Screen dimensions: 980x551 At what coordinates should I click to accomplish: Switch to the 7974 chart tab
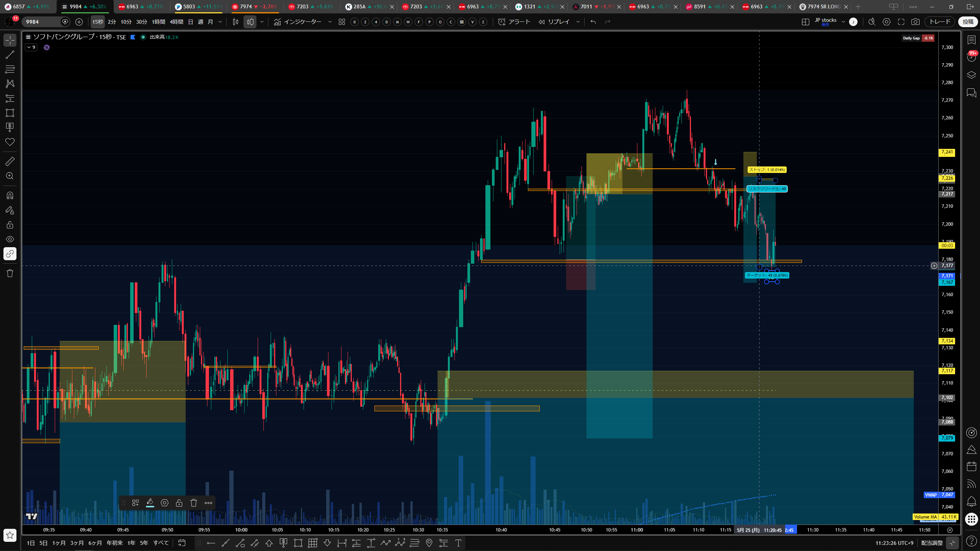point(255,7)
